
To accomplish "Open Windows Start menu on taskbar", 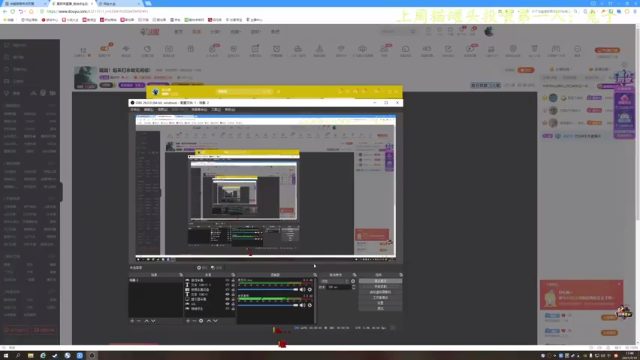I will [6, 356].
